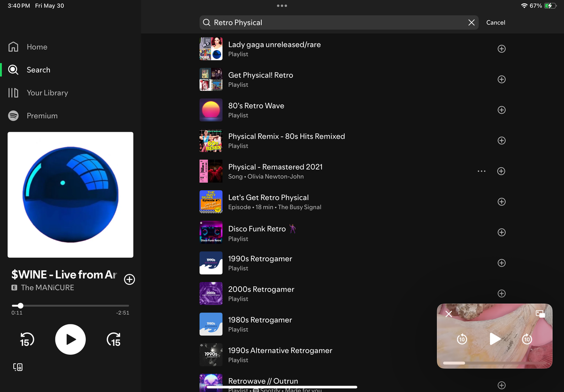The width and height of the screenshot is (564, 392).
Task: Open 80's Retro Wave playlist
Action: pyautogui.click(x=352, y=110)
